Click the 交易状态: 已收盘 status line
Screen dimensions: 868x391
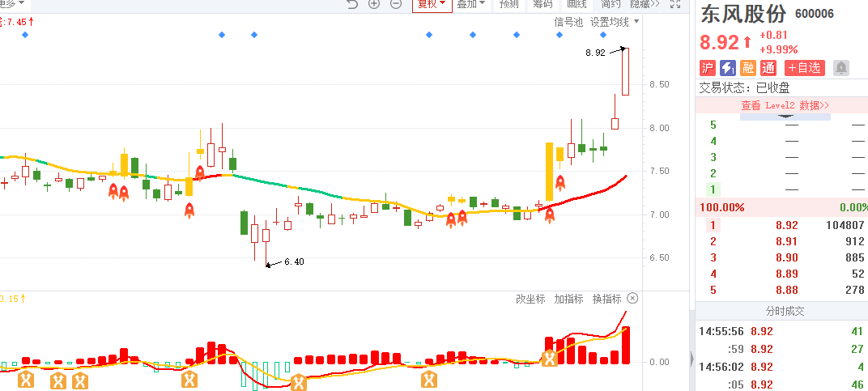pos(745,88)
